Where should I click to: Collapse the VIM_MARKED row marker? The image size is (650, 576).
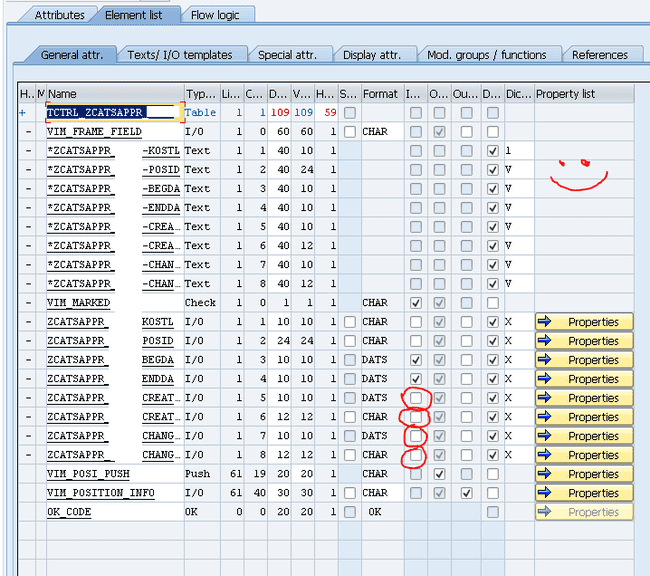(28, 303)
